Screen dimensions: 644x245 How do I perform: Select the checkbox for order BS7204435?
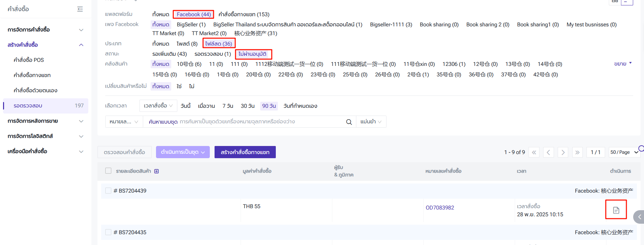108,232
